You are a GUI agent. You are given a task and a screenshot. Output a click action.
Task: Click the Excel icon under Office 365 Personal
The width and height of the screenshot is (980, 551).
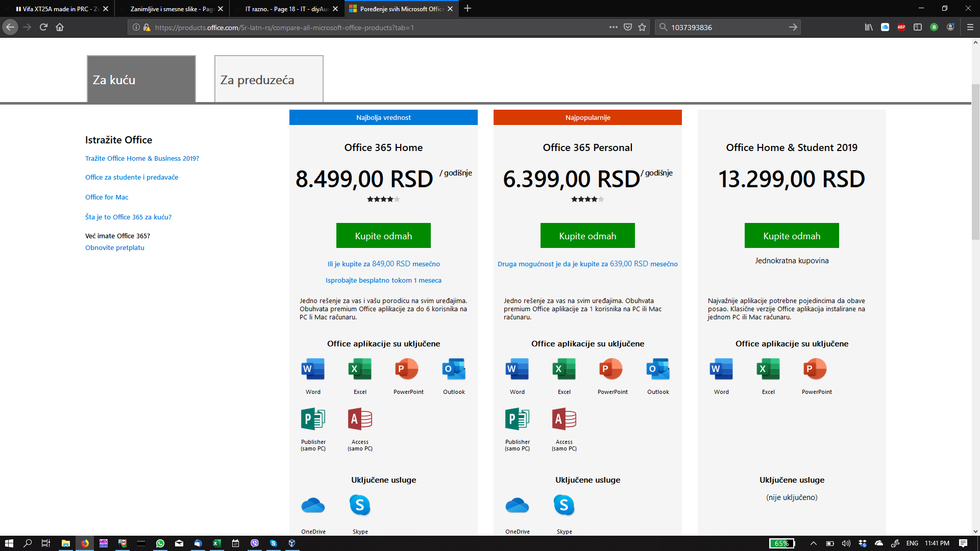click(564, 369)
